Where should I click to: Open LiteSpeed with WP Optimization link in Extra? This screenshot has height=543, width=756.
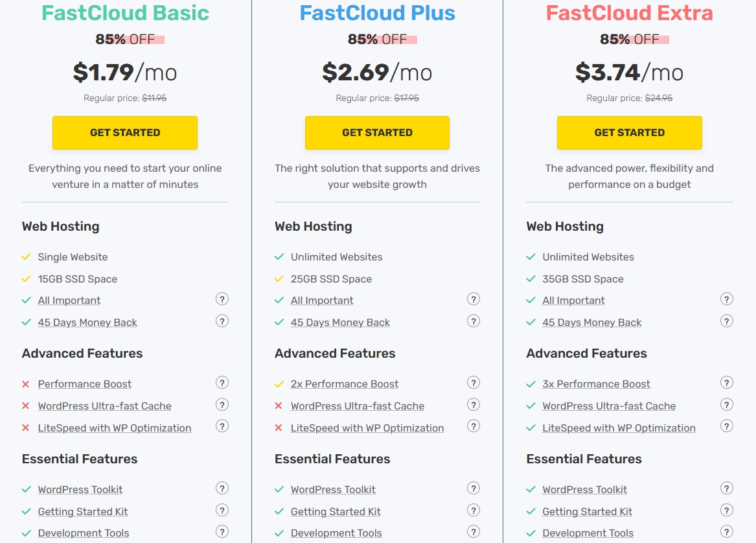tap(619, 428)
